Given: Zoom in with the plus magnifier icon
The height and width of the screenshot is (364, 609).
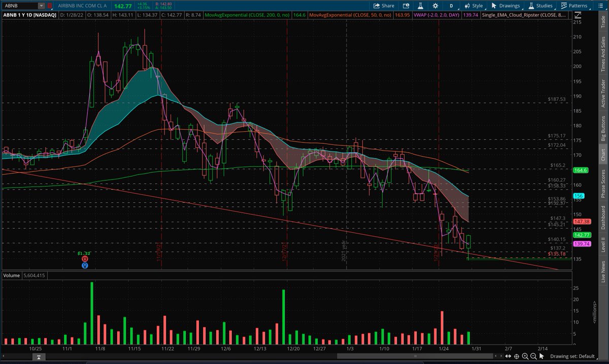Looking at the screenshot, I should [525, 356].
